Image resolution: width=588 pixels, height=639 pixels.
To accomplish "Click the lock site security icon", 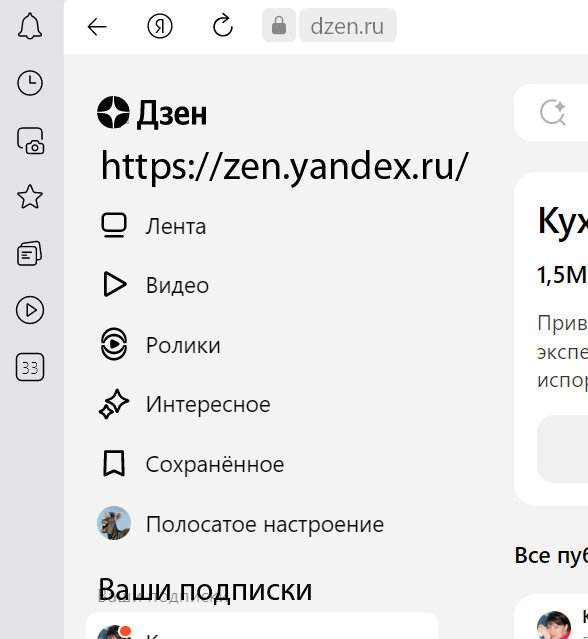I will pyautogui.click(x=279, y=26).
